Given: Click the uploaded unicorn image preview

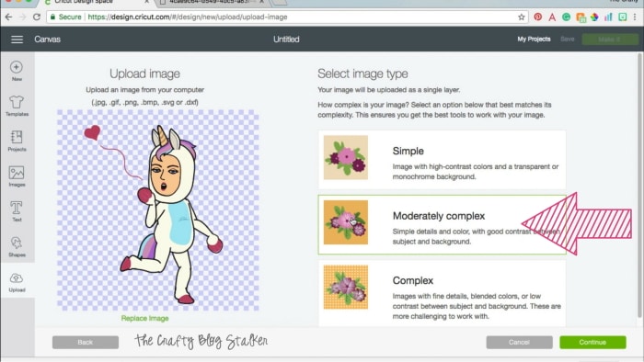Looking at the screenshot, I should 158,209.
